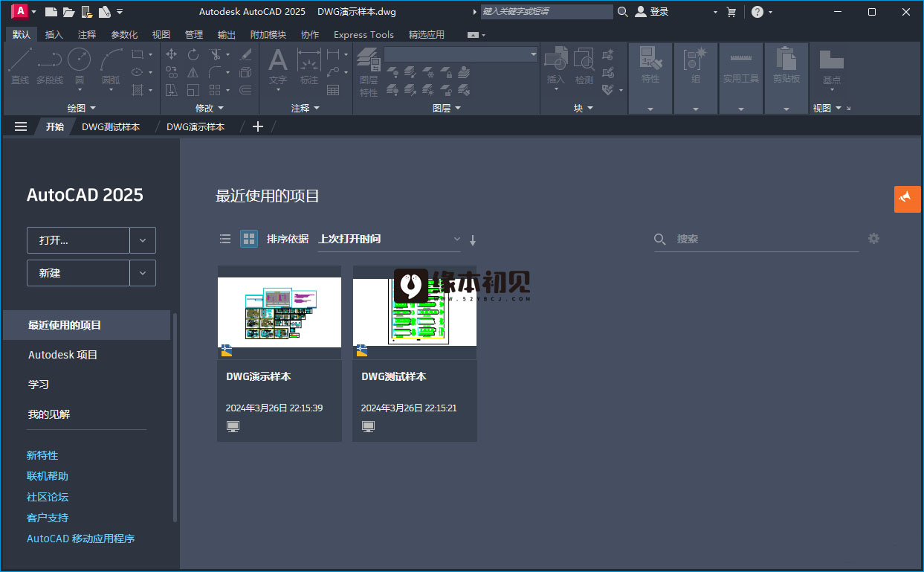This screenshot has width=924, height=572.
Task: Switch to the DWG演示样本 document tab
Action: point(196,126)
